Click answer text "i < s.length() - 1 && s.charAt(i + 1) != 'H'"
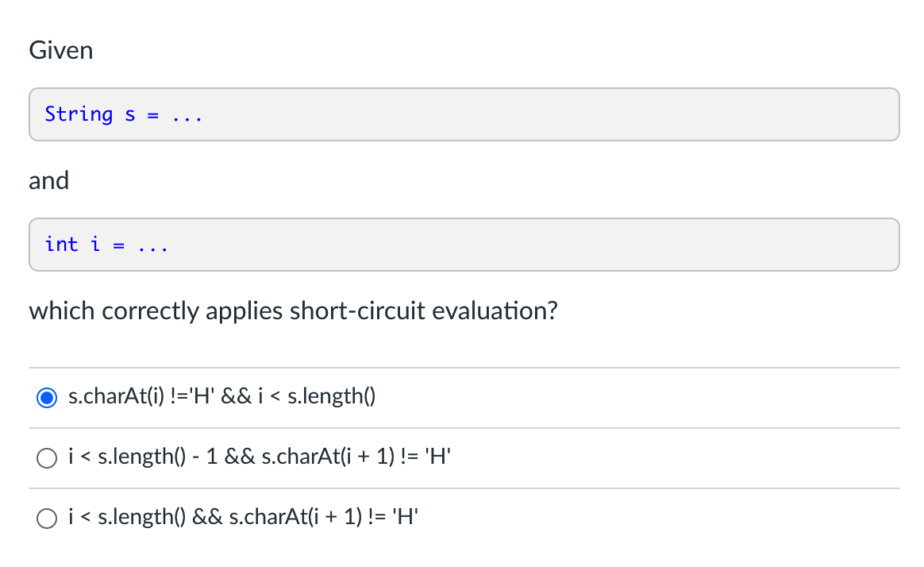 pos(260,456)
